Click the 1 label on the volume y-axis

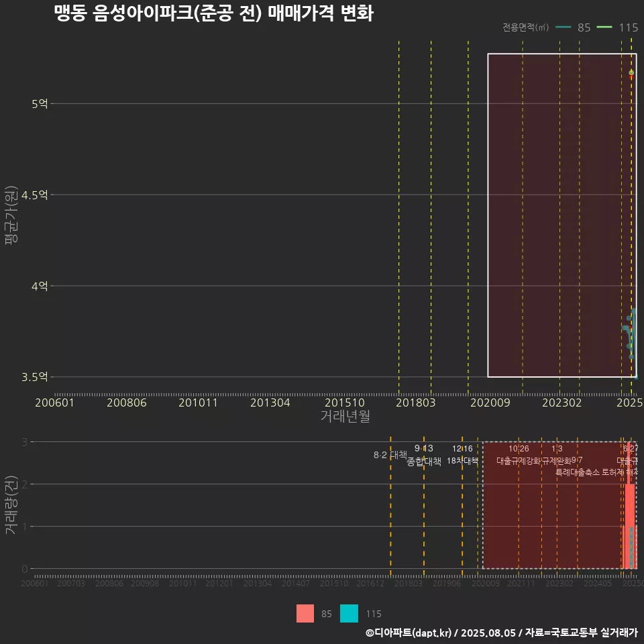point(25,527)
